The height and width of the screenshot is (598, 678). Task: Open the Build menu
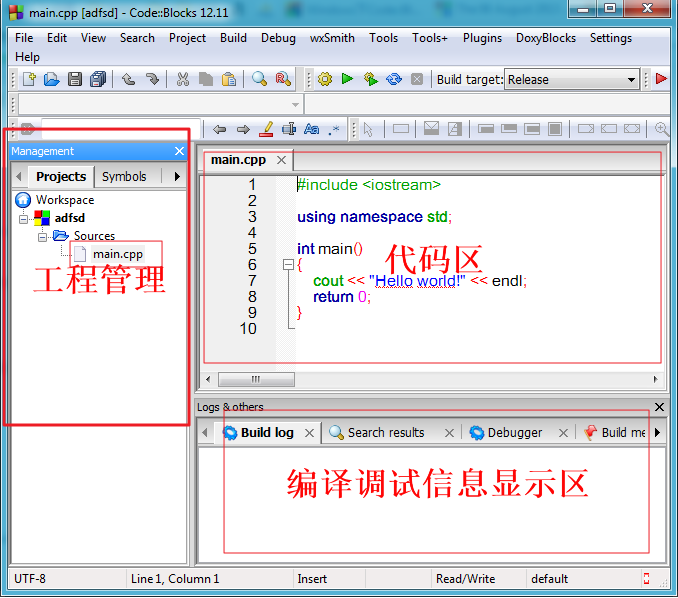[x=233, y=38]
